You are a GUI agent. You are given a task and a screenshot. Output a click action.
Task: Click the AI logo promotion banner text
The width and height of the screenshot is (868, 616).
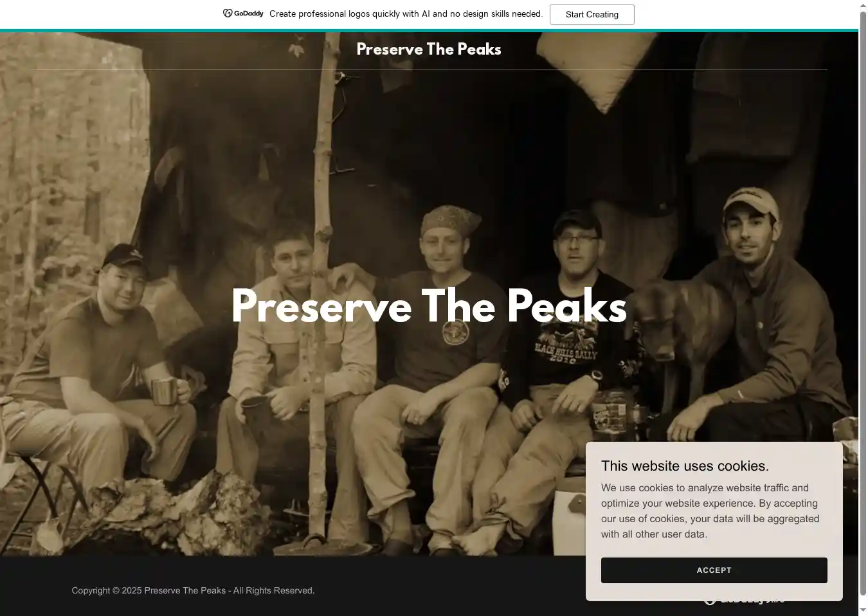pos(406,14)
